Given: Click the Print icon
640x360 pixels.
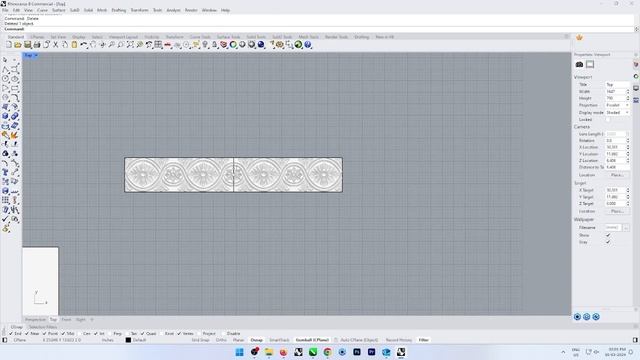Looking at the screenshot, I should (x=37, y=45).
